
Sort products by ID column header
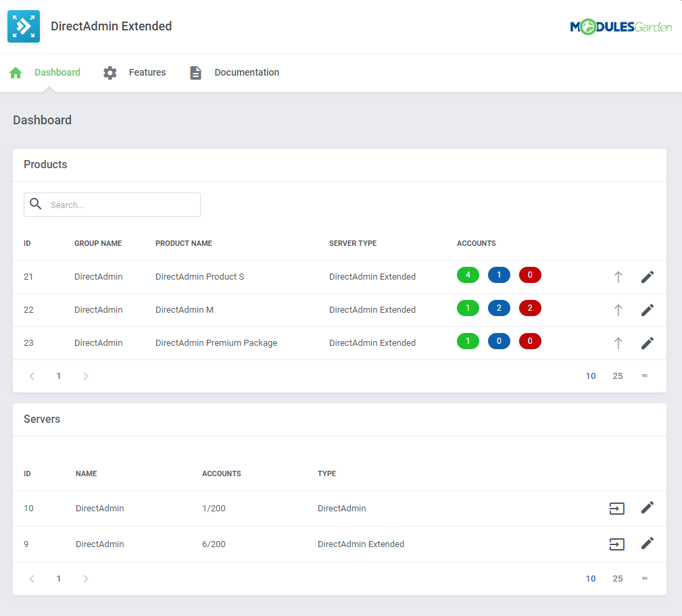point(27,243)
